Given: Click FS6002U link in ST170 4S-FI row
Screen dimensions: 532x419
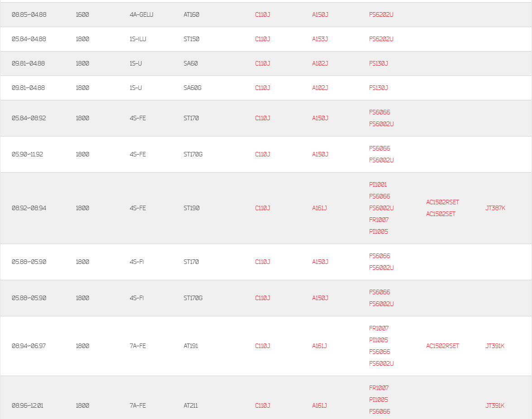Looking at the screenshot, I should click(381, 268).
